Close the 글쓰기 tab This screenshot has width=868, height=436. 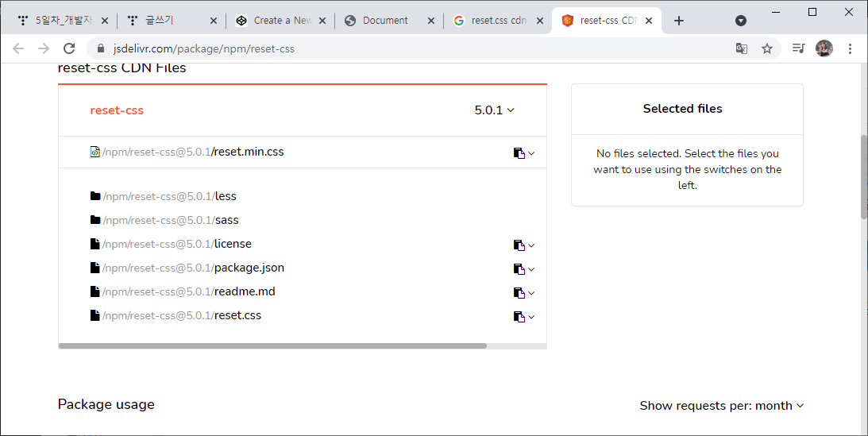213,21
